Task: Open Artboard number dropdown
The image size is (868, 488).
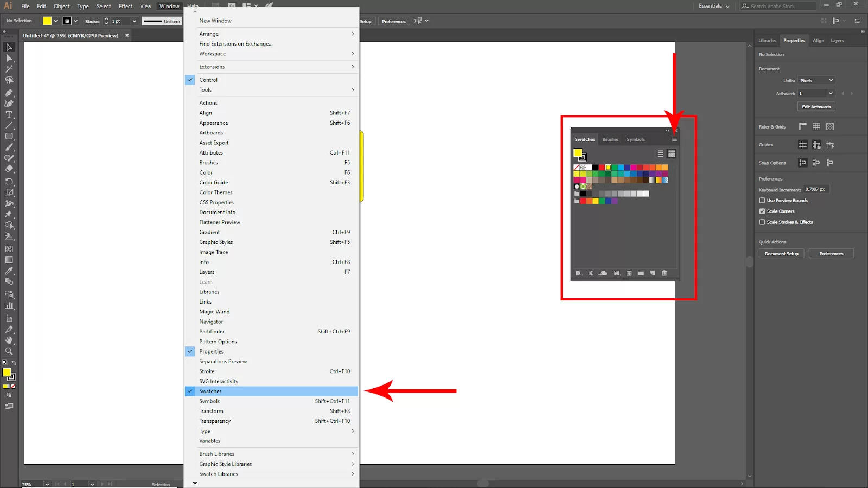Action: coord(831,93)
